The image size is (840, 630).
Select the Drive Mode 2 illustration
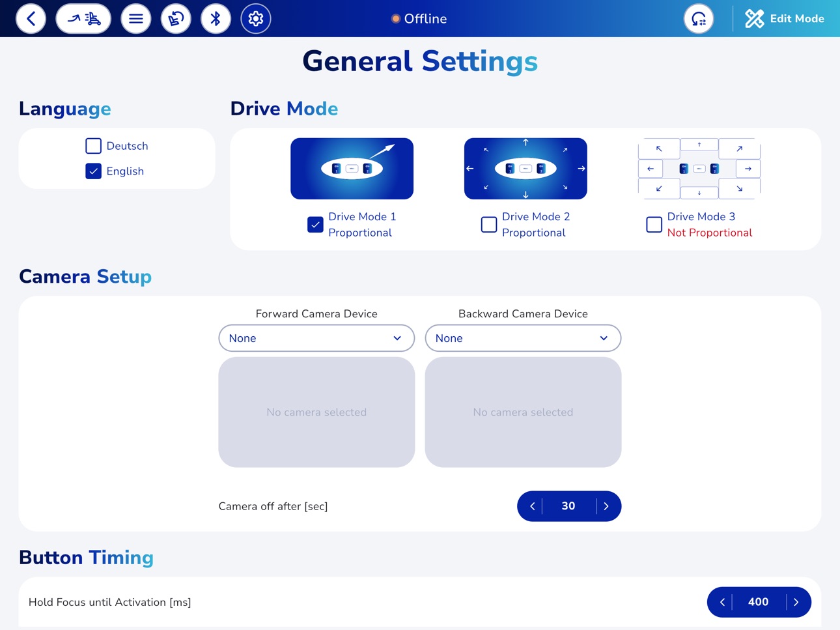(x=525, y=169)
